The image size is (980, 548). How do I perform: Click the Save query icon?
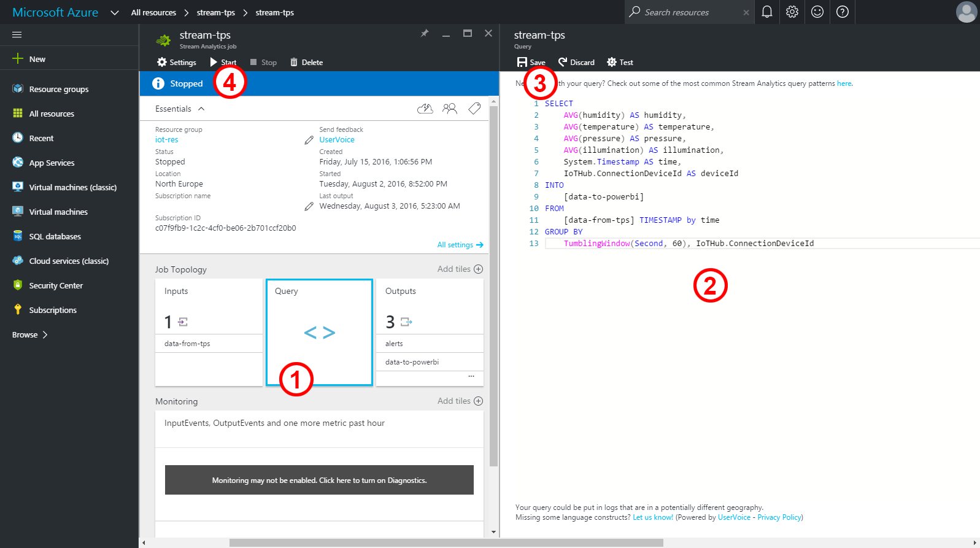(x=522, y=62)
